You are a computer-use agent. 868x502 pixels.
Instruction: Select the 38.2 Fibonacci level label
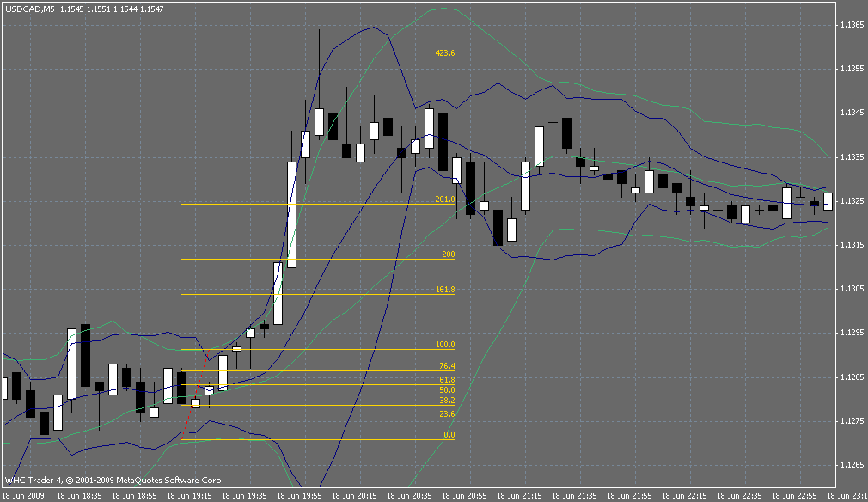(x=447, y=401)
